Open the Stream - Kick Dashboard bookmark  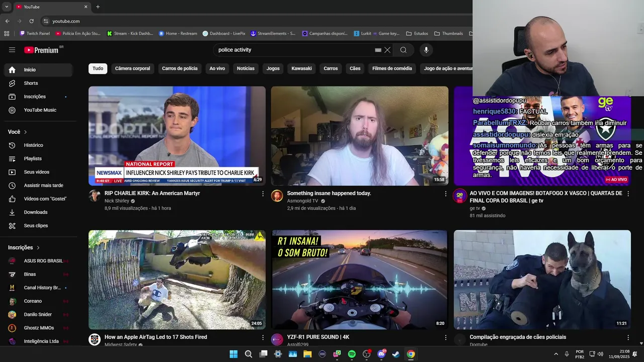[x=130, y=34]
